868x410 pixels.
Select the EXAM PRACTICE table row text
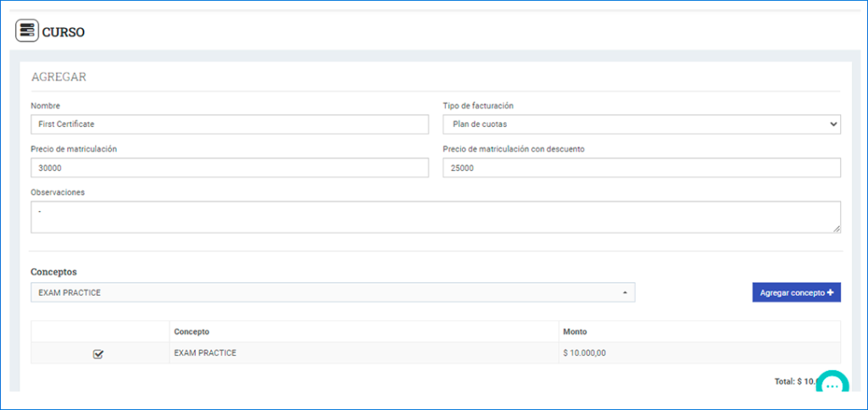point(205,352)
